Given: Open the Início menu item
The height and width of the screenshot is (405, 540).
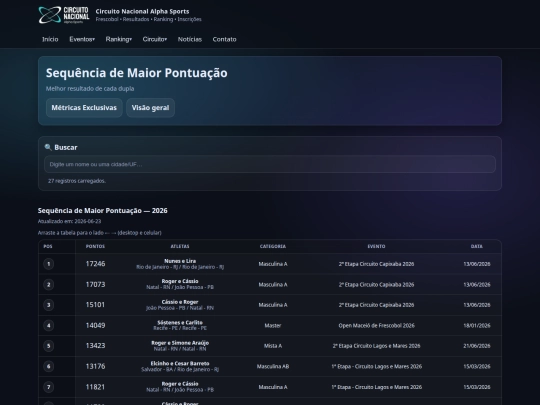Looking at the screenshot, I should pos(50,39).
